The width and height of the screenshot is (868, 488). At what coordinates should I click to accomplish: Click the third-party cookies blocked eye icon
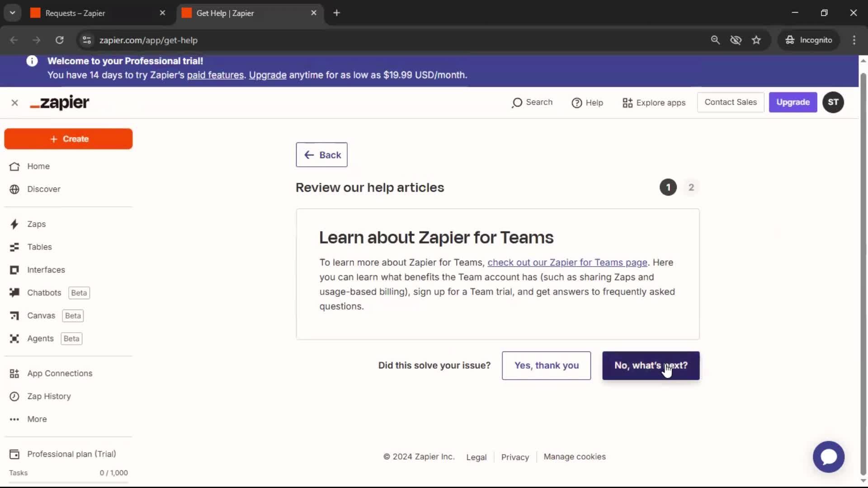pyautogui.click(x=736, y=40)
